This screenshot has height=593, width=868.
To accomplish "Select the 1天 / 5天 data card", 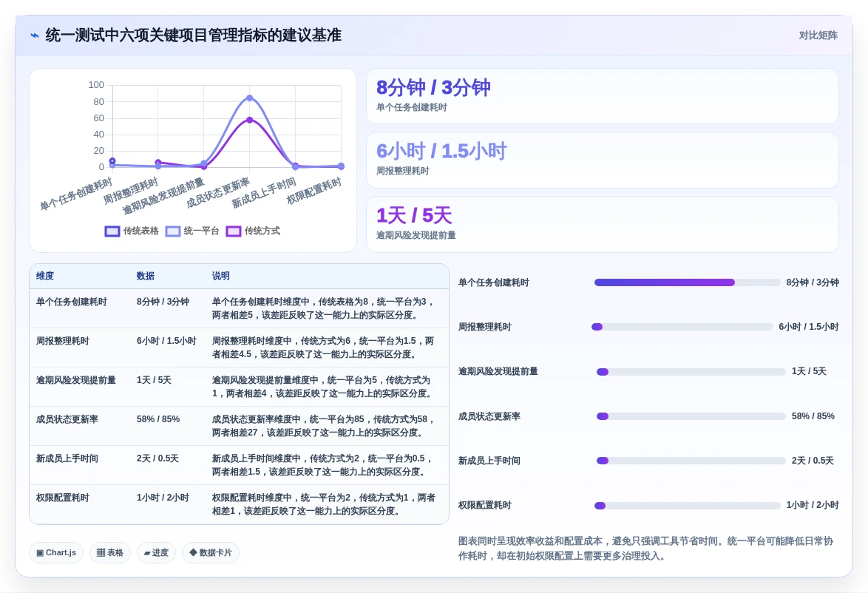I will point(603,224).
